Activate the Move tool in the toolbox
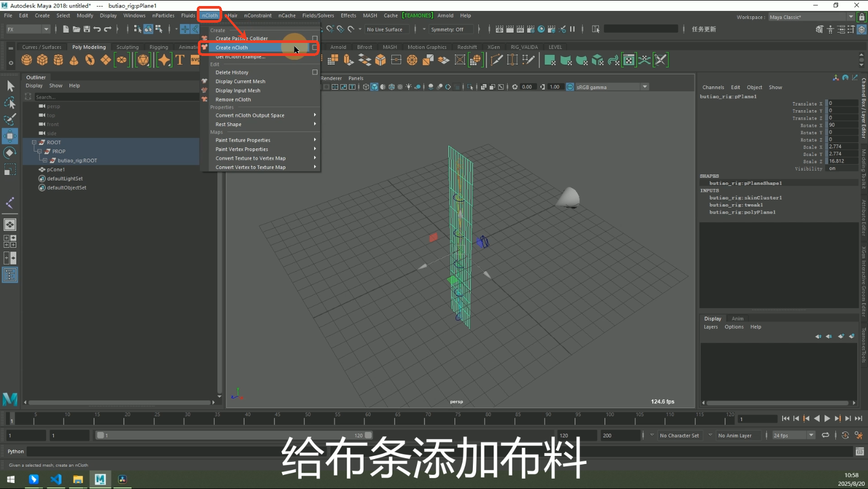This screenshot has width=868, height=489. (10, 135)
